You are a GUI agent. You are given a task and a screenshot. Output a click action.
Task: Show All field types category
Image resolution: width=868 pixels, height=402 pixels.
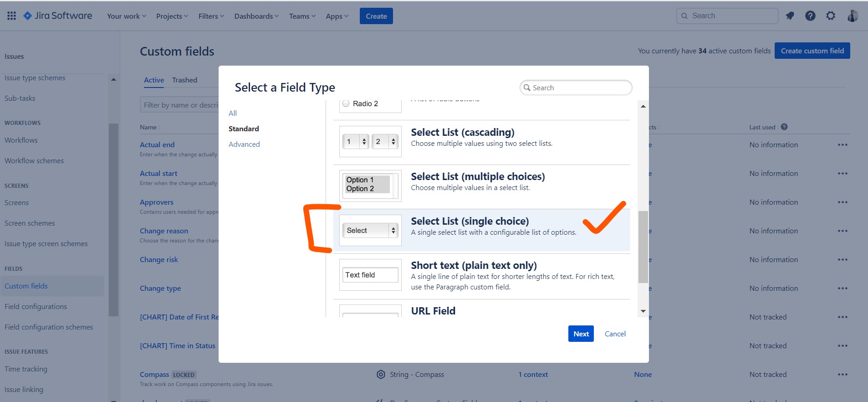(x=233, y=113)
